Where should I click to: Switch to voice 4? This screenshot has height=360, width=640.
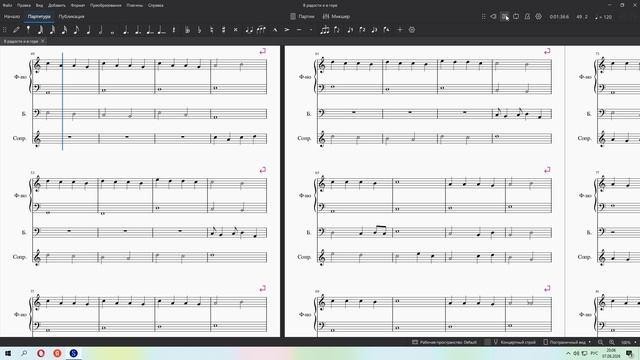click(x=386, y=29)
